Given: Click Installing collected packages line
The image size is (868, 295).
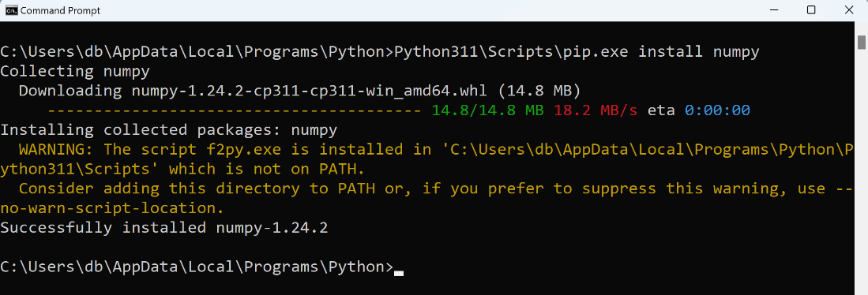Looking at the screenshot, I should [169, 130].
